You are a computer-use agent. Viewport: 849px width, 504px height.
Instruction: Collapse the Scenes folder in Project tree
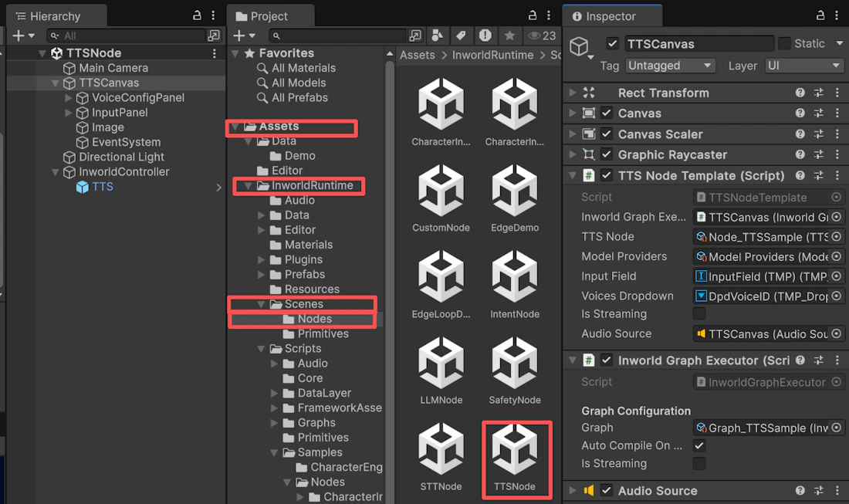pos(261,304)
